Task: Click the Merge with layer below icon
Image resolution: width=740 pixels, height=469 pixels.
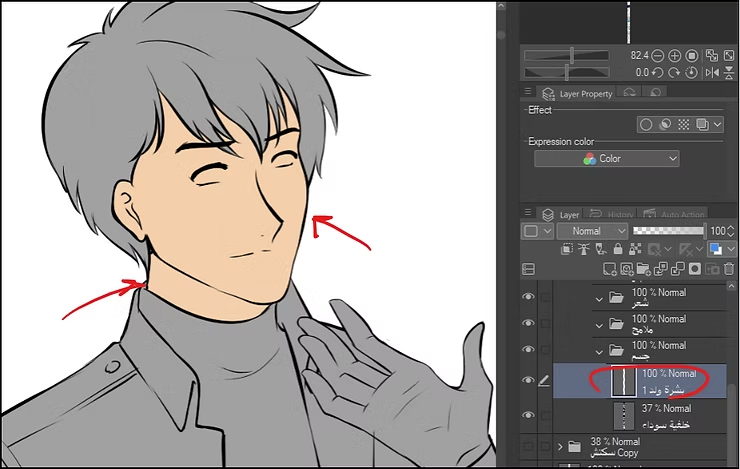Action: point(677,269)
